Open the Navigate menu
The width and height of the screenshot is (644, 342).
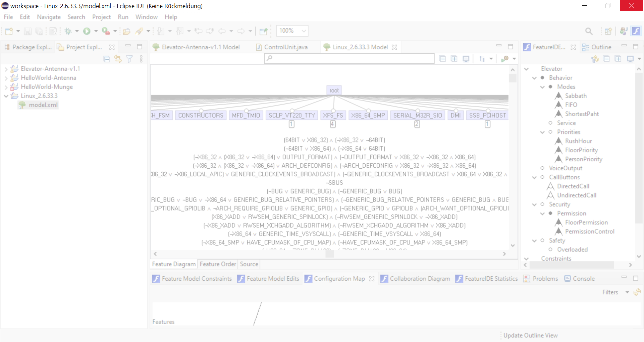[49, 17]
